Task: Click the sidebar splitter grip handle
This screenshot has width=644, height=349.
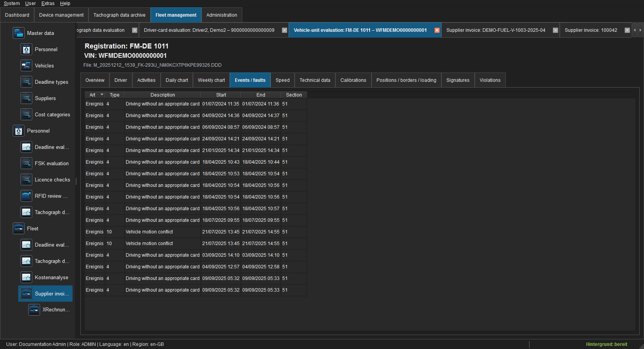Action: 76,181
